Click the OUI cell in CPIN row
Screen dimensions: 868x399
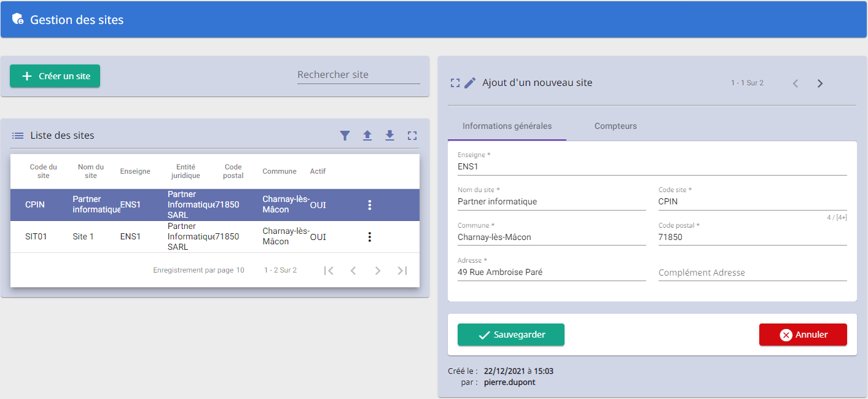point(318,205)
